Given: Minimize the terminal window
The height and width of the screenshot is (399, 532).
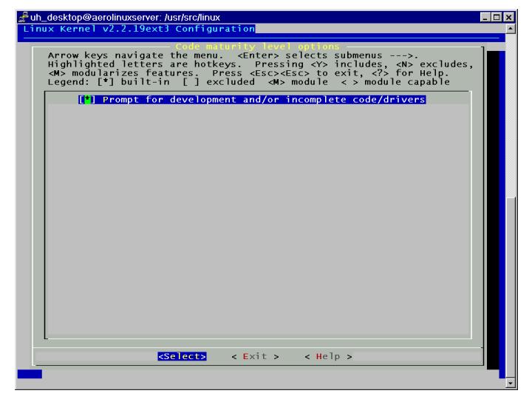Looking at the screenshot, I should tap(485, 17).
